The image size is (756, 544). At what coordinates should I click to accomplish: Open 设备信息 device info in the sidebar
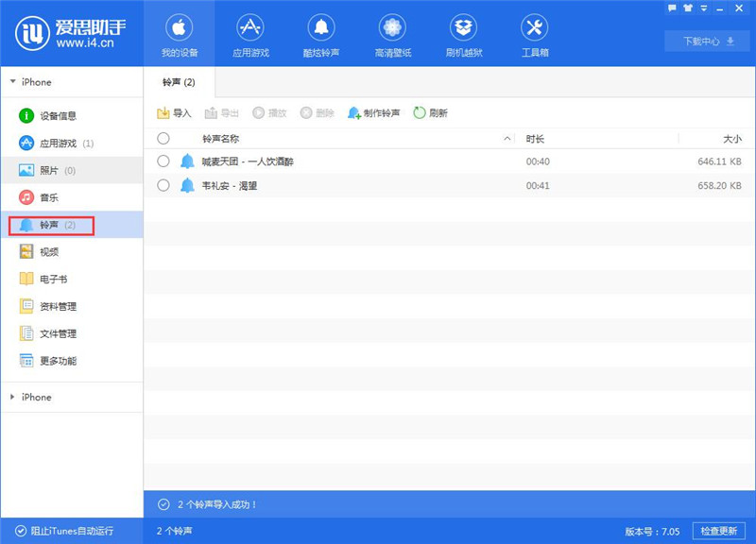coord(59,117)
